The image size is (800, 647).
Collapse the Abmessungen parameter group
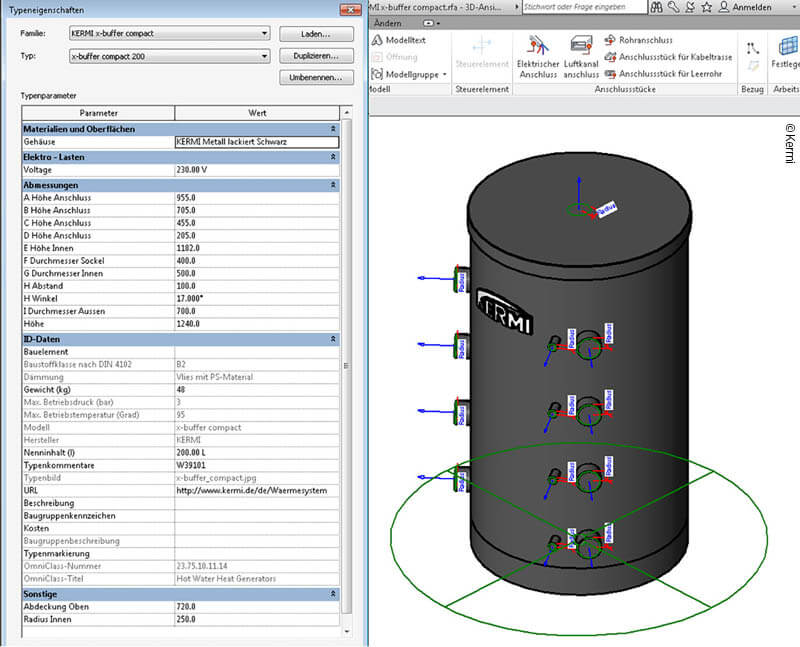click(333, 186)
